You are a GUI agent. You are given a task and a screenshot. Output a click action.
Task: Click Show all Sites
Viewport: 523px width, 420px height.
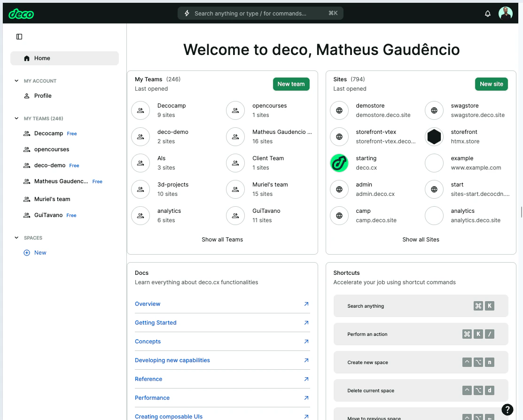[421, 240]
